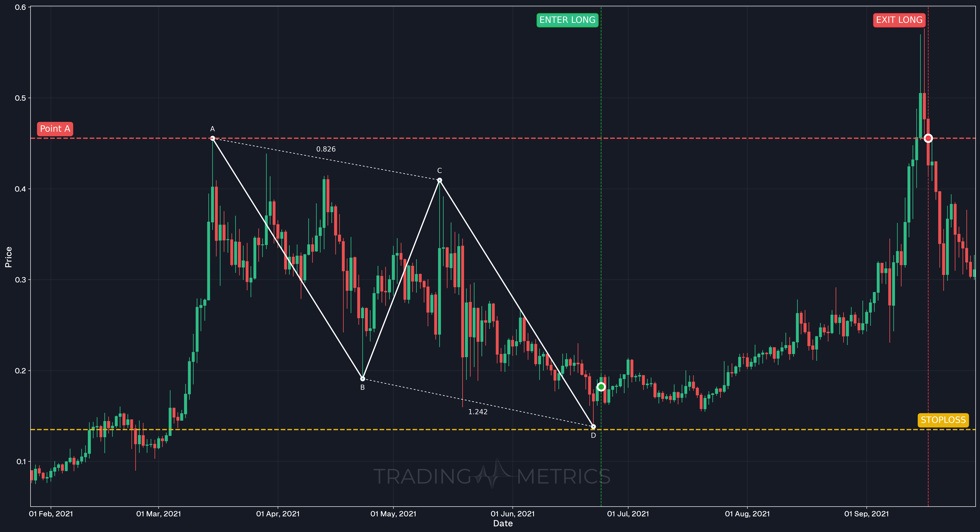980x532 pixels.
Task: Click the 0.2 price axis value
Action: pos(20,371)
